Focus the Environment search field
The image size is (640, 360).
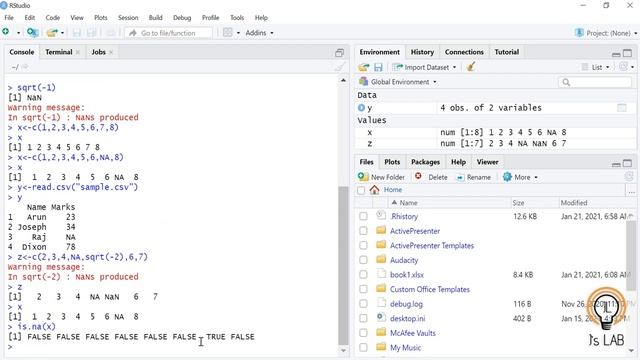595,82
